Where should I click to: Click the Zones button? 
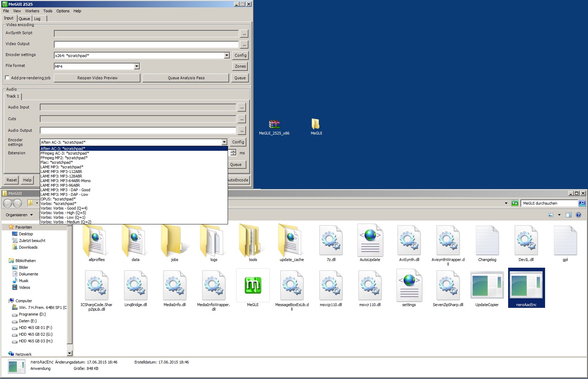(241, 66)
